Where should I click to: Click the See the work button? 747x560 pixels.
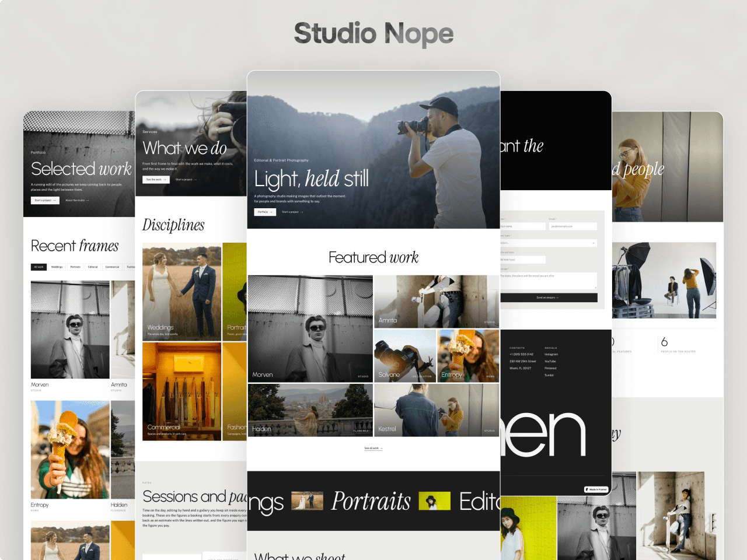click(156, 180)
